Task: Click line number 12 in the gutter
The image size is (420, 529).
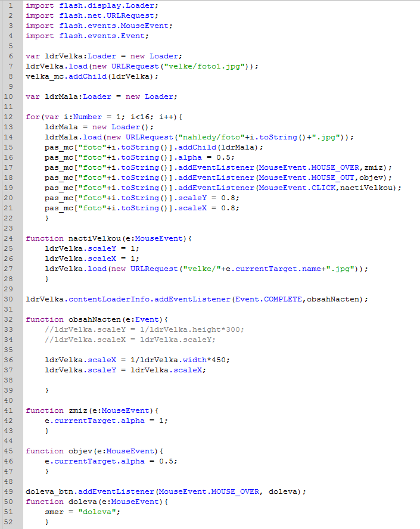Action: coord(8,117)
